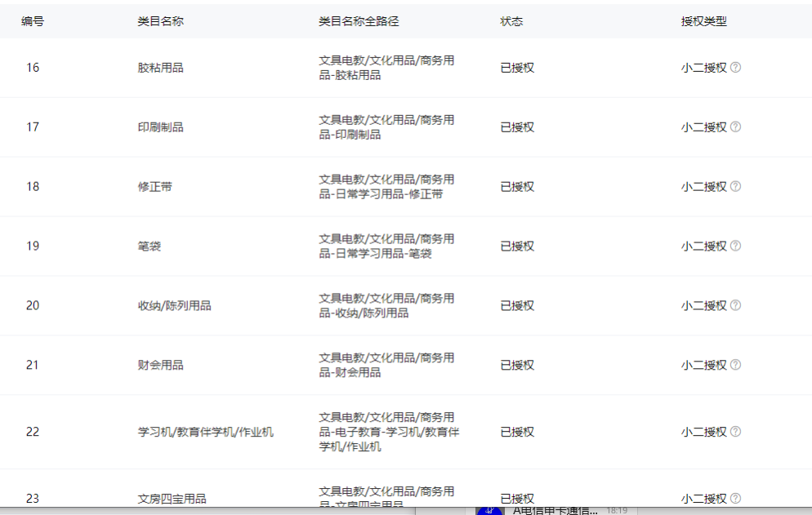This screenshot has height=515, width=812.
Task: Select the full path ending in 品-印刷制品
Action: coord(386,127)
